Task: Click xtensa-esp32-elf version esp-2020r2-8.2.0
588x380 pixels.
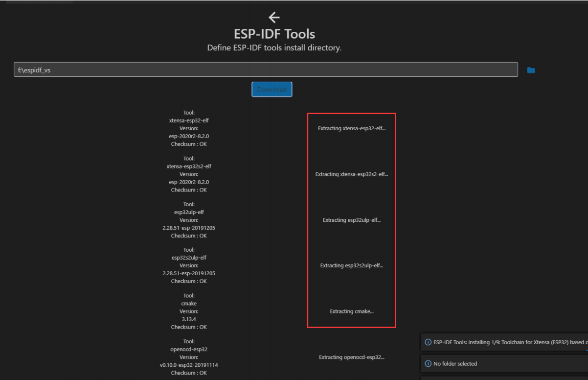Action: (189, 136)
